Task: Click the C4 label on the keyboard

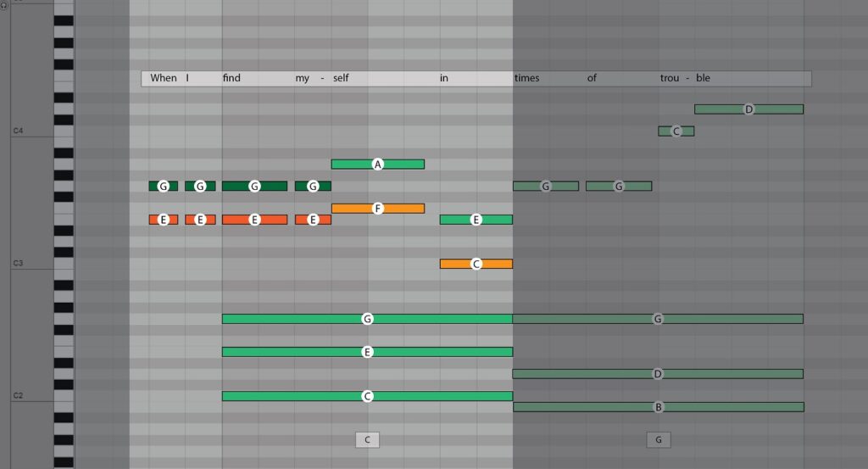Action: coord(19,131)
